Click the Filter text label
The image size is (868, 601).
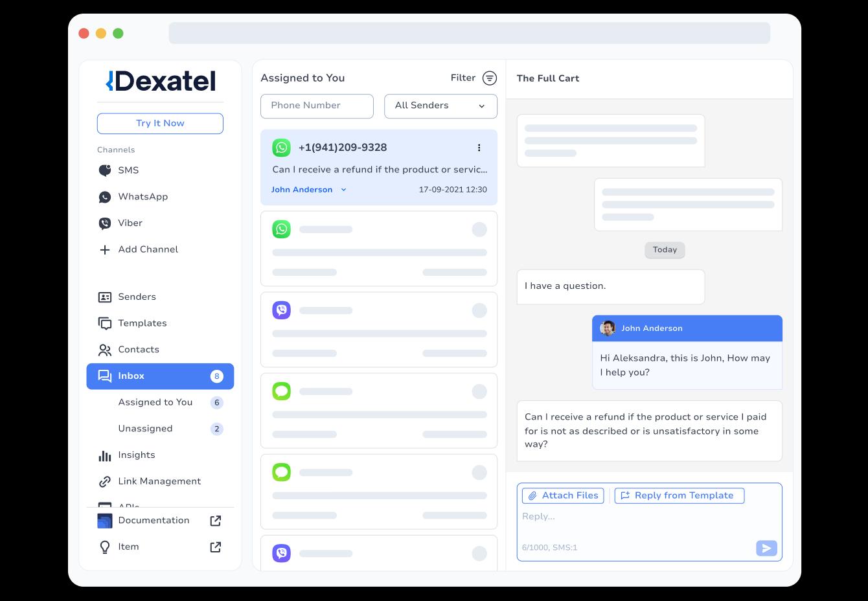coord(463,78)
